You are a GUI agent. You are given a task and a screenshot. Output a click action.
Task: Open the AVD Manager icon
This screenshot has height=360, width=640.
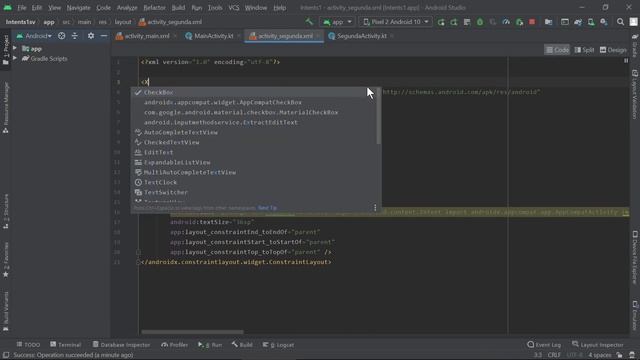click(x=591, y=22)
